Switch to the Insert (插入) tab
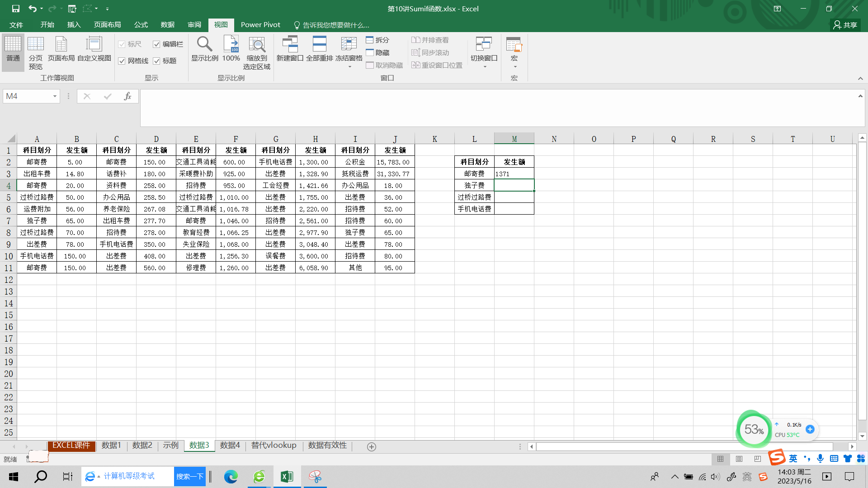 (x=74, y=25)
